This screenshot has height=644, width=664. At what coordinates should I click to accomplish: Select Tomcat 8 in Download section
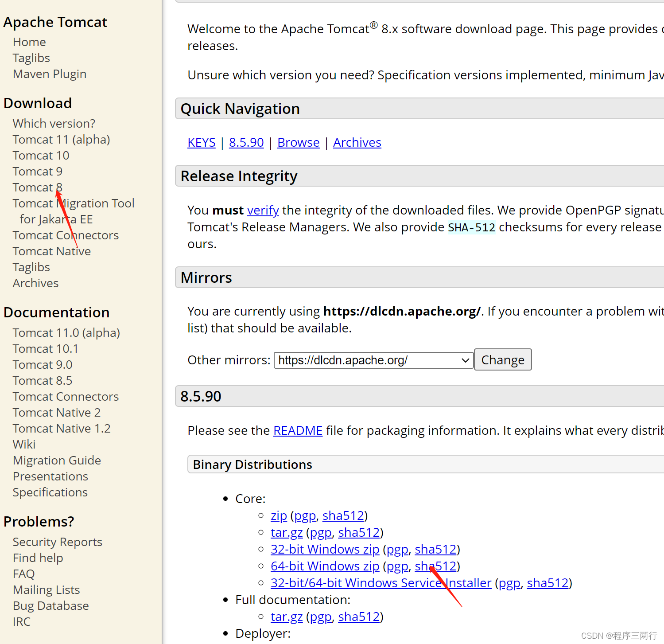(x=38, y=187)
